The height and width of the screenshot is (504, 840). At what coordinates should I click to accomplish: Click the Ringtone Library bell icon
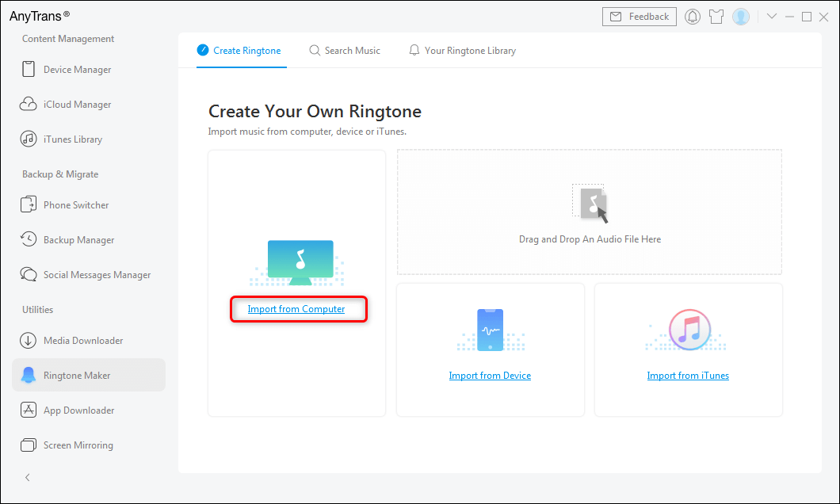tap(414, 51)
